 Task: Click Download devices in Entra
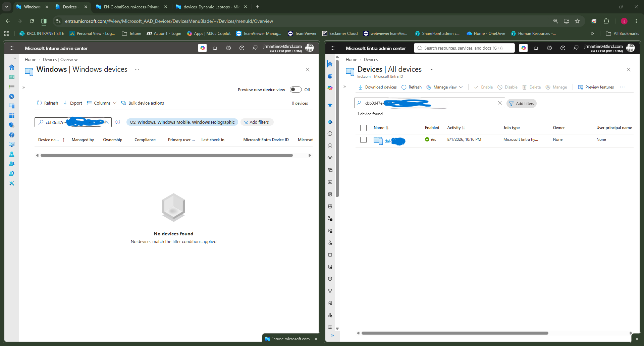click(377, 87)
